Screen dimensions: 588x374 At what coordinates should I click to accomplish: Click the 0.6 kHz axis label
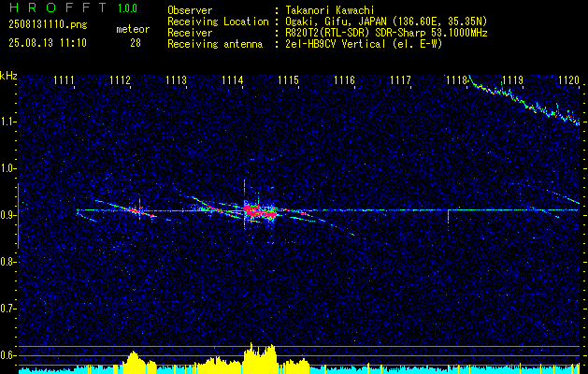click(7, 355)
